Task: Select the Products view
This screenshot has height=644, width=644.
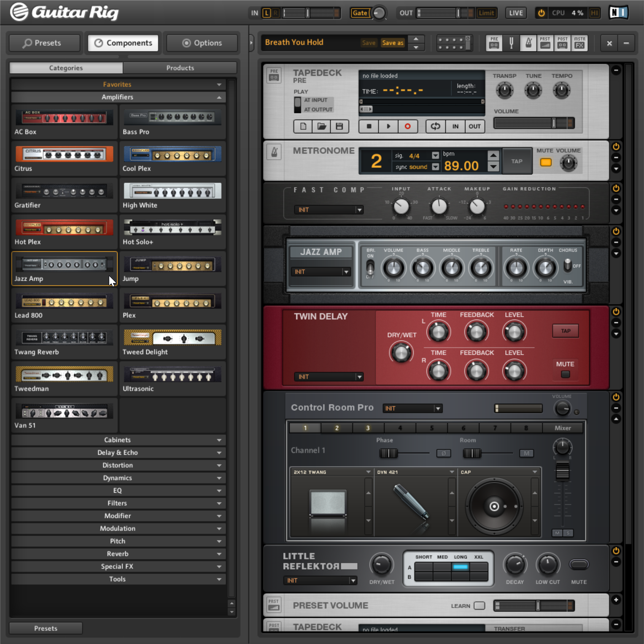Action: 180,68
